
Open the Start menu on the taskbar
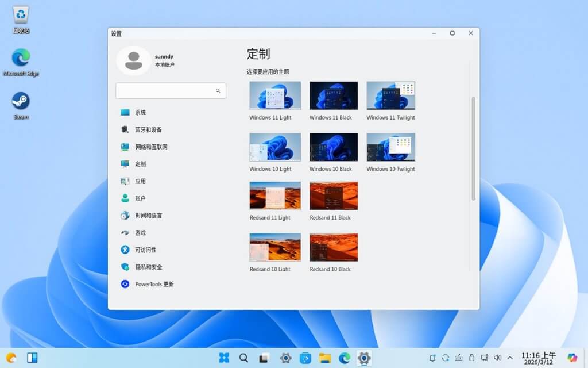coord(225,358)
